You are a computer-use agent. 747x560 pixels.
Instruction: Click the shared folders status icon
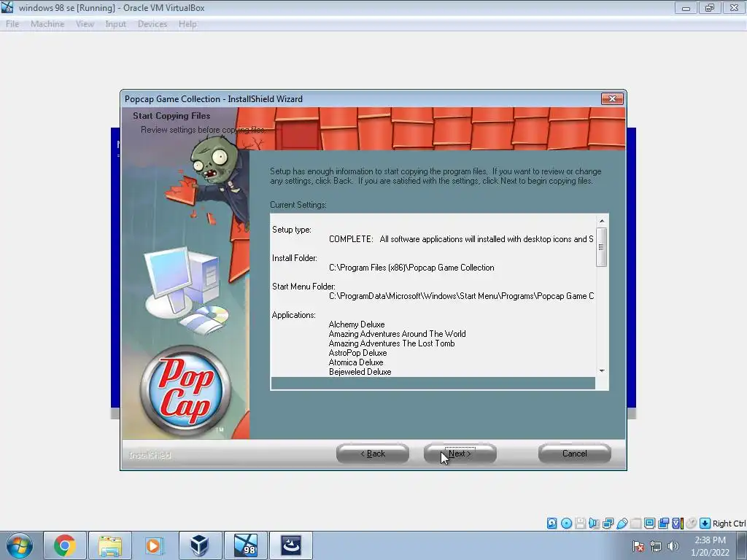(x=635, y=524)
